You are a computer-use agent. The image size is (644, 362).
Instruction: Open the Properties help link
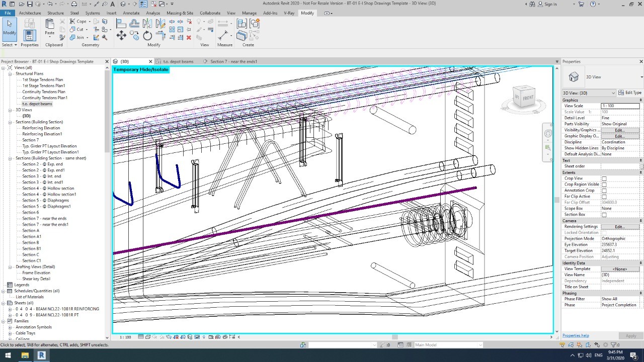[576, 335]
